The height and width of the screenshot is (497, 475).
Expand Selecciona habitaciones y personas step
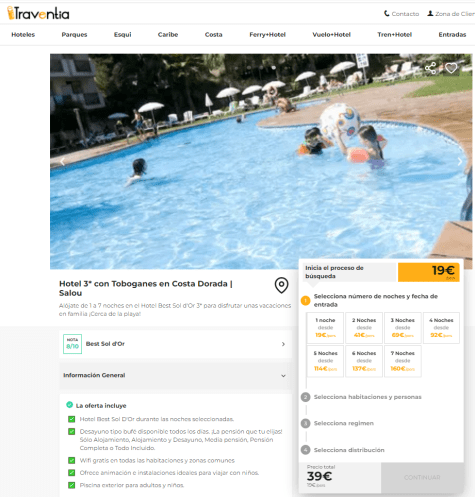point(367,397)
